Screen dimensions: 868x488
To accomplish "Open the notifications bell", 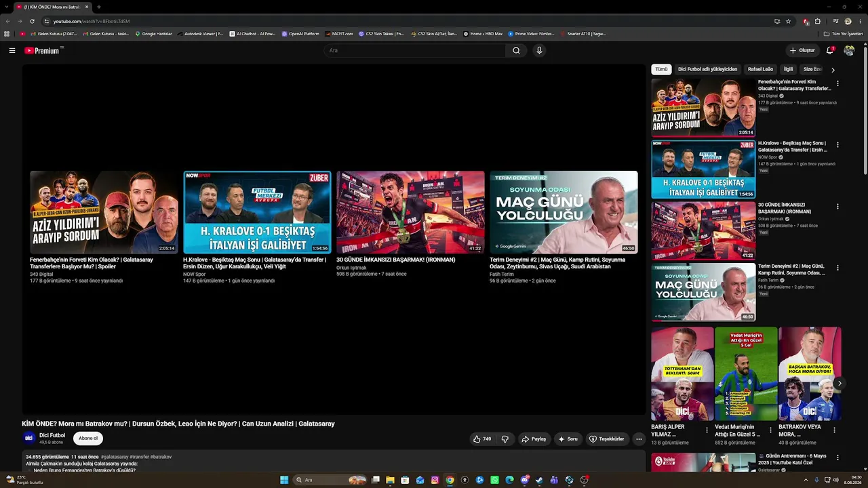I will [830, 50].
